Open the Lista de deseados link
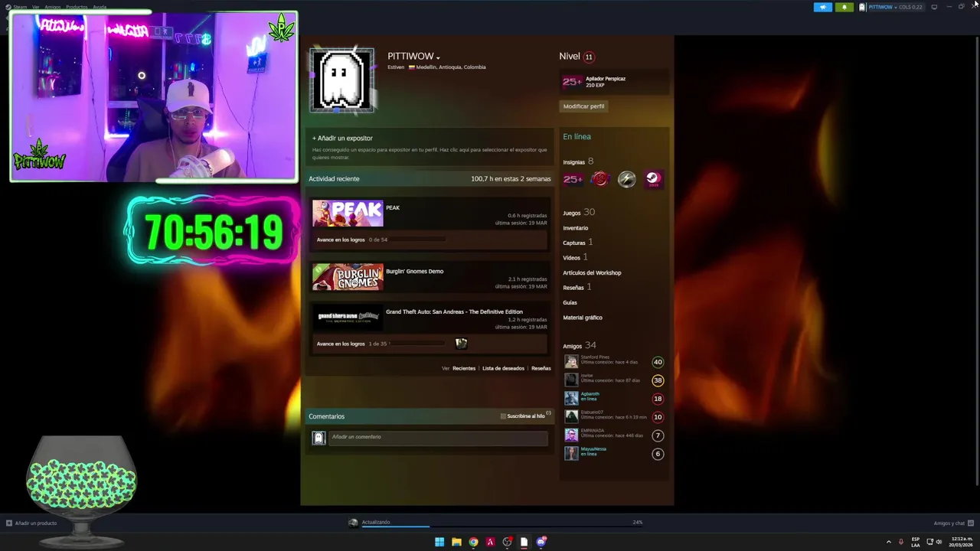The image size is (980, 551). coord(503,369)
